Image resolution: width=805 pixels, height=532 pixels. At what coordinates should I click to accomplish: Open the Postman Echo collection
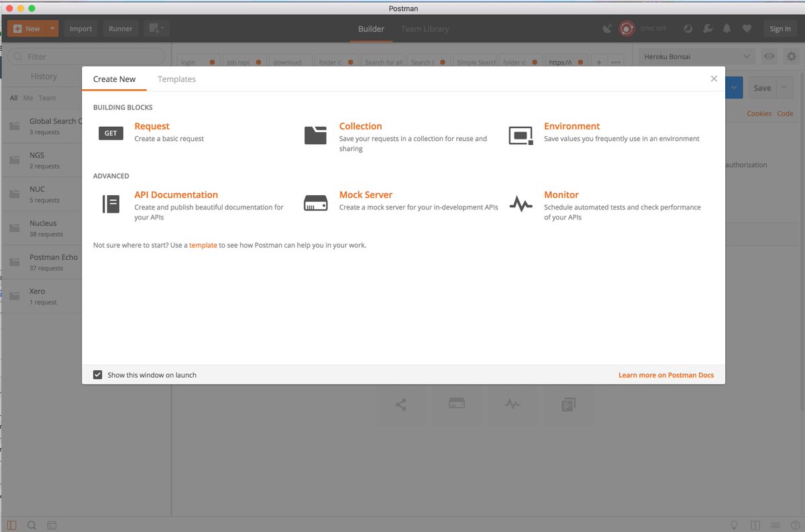43,262
